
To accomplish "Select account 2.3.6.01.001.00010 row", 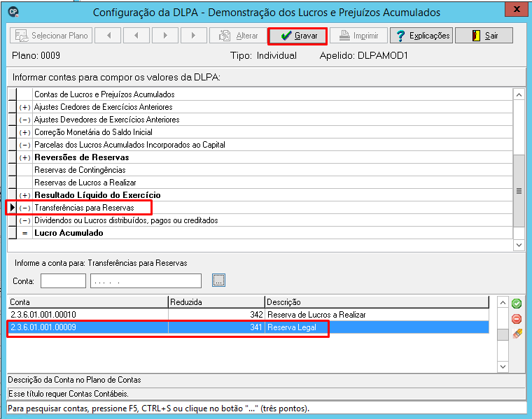I will (248, 315).
